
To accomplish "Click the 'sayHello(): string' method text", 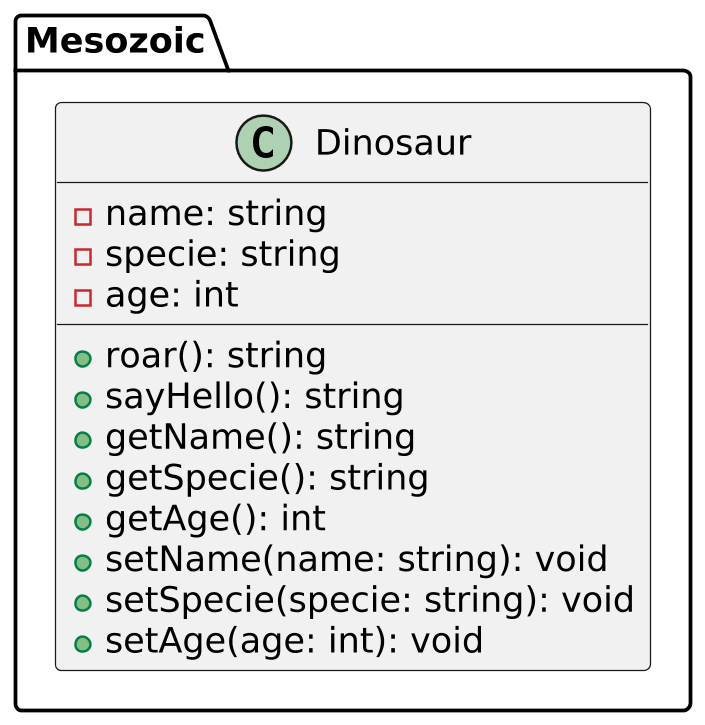I will point(254,398).
